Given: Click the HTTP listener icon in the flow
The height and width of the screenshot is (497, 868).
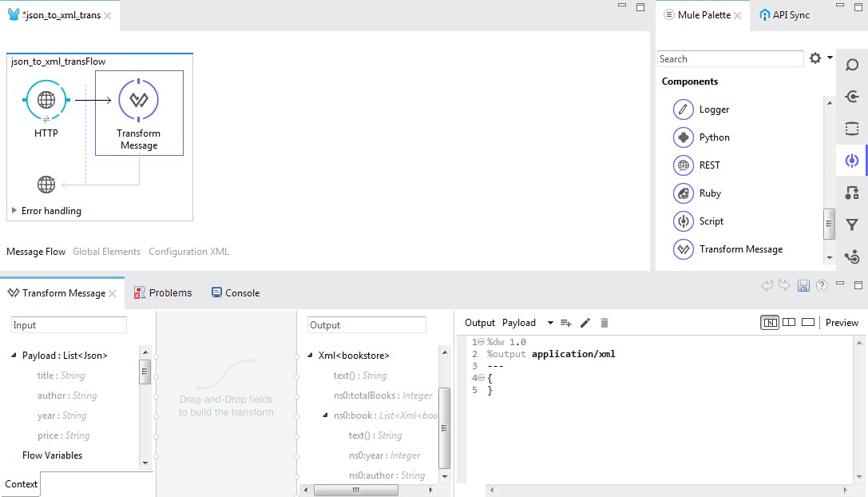Looking at the screenshot, I should click(x=46, y=101).
